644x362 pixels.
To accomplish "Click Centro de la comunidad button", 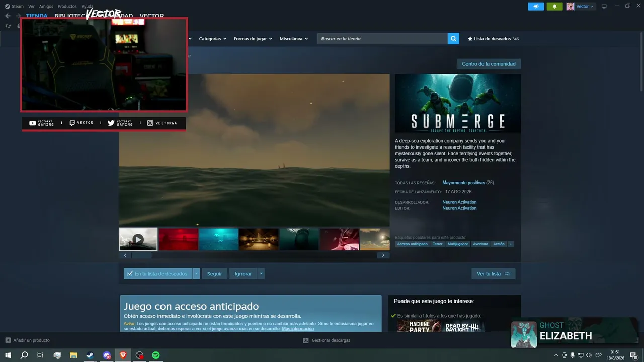I will [489, 64].
